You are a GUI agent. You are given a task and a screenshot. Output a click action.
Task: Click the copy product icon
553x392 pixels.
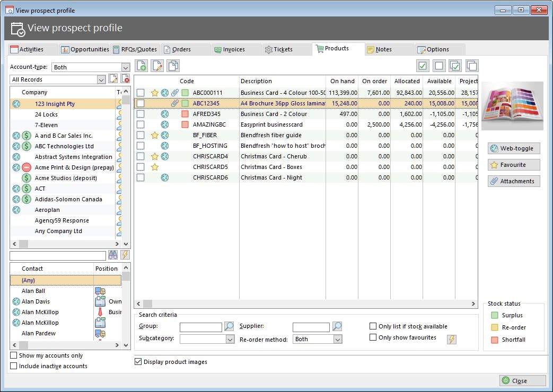pos(173,66)
